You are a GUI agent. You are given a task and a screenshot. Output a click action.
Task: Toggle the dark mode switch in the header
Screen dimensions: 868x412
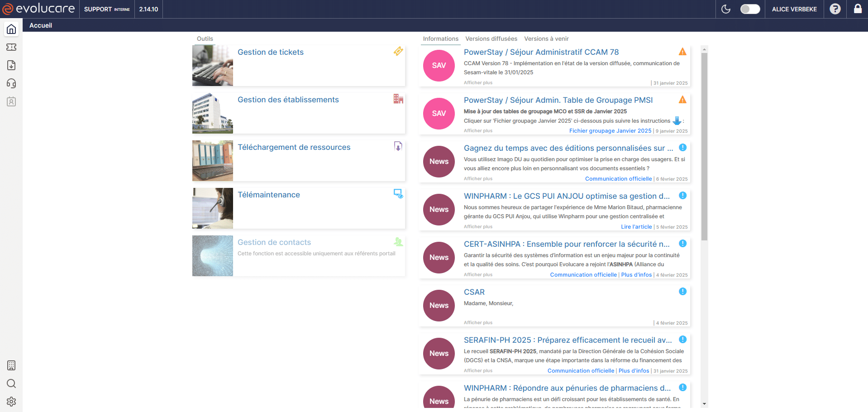pos(750,9)
